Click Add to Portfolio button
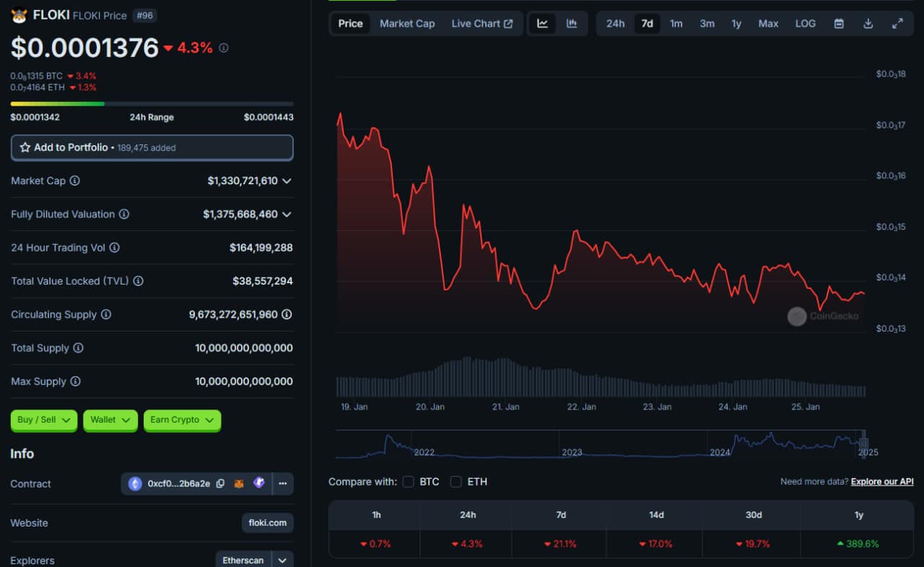Screen dimensions: 924x567 [152, 147]
